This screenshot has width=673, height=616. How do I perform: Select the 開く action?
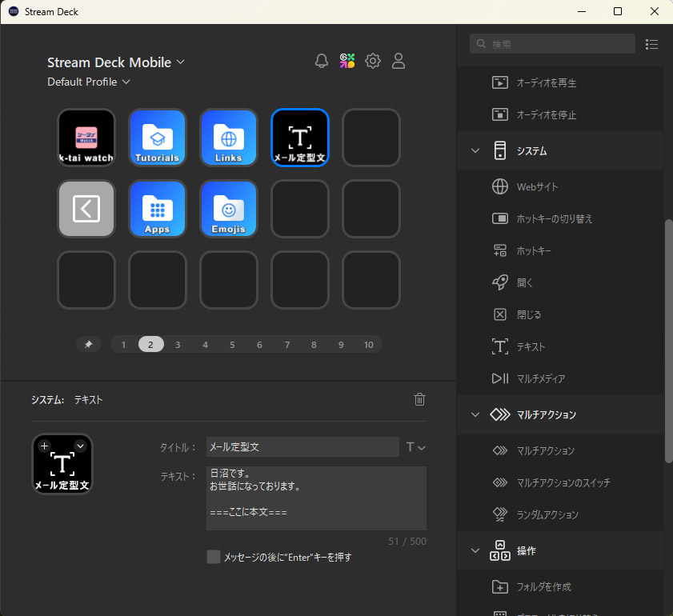pos(560,282)
